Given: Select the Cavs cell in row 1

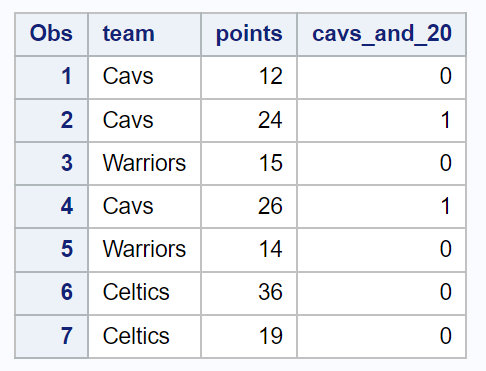Looking at the screenshot, I should pyautogui.click(x=145, y=77).
